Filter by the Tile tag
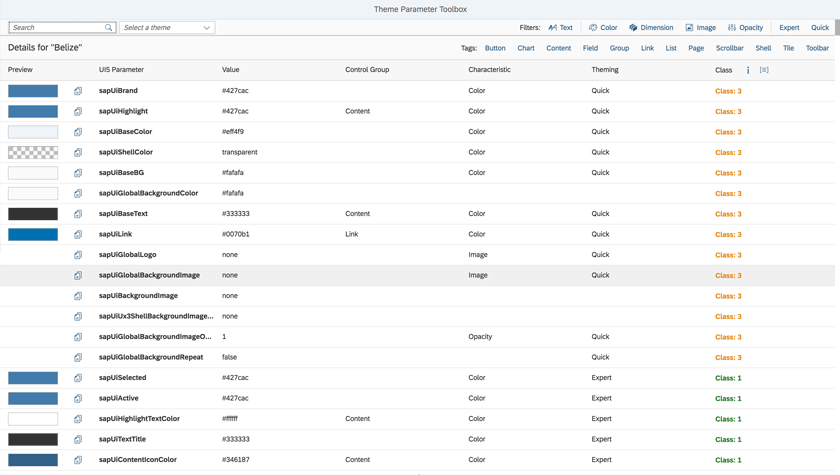Image resolution: width=840 pixels, height=475 pixels. (789, 48)
